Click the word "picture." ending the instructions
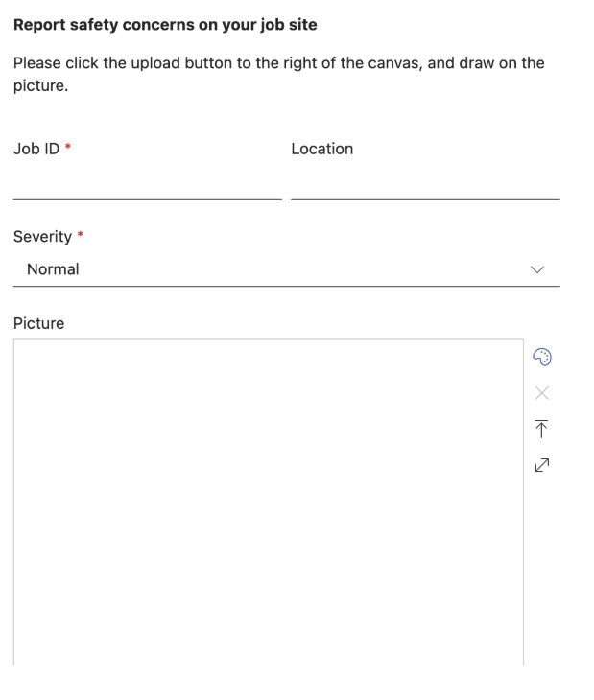 40,83
